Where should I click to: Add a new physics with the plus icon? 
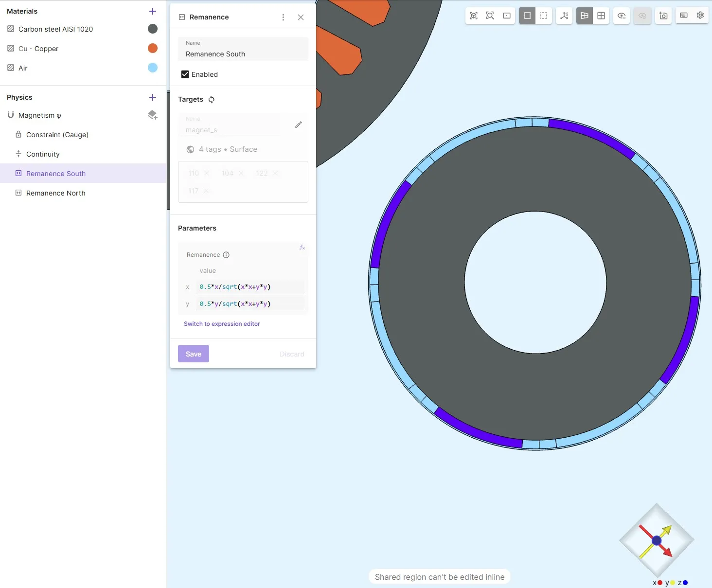tap(153, 97)
